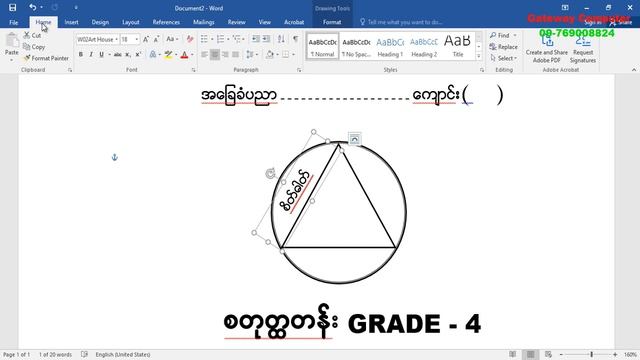Decrease font size with Shrink Font

(156, 39)
